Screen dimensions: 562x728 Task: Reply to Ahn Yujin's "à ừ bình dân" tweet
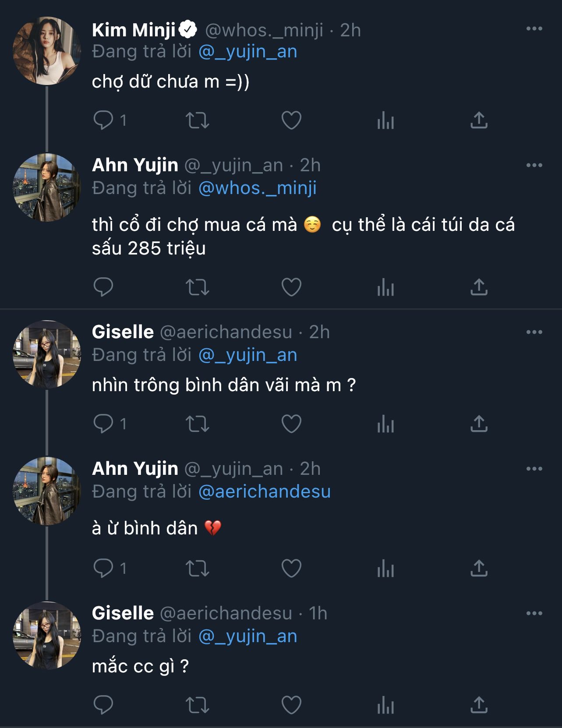[103, 569]
